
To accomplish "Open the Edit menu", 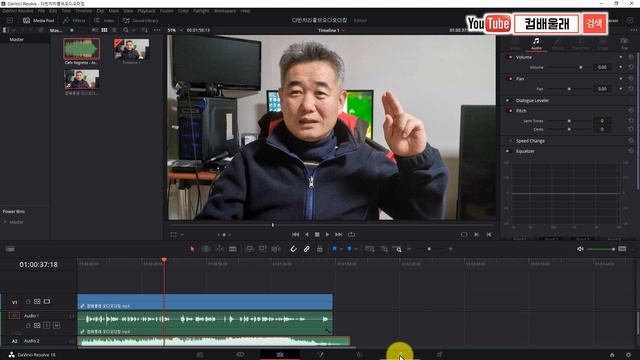I will (x=53, y=11).
